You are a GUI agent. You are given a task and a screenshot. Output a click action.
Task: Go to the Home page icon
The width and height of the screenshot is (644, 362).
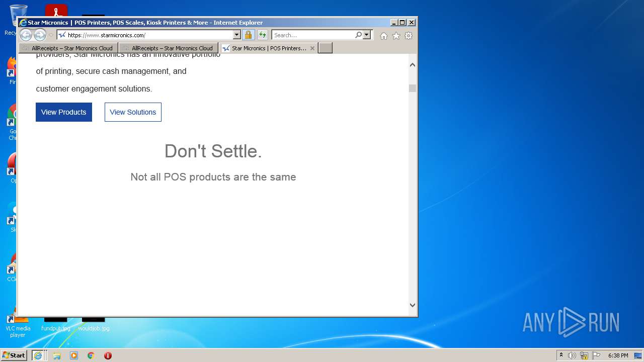(x=384, y=36)
